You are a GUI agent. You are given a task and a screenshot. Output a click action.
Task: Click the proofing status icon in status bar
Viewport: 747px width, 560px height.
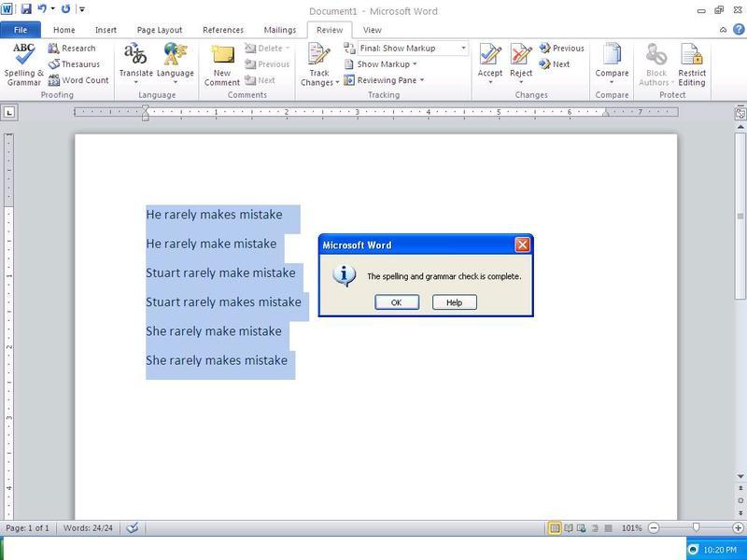coord(133,527)
